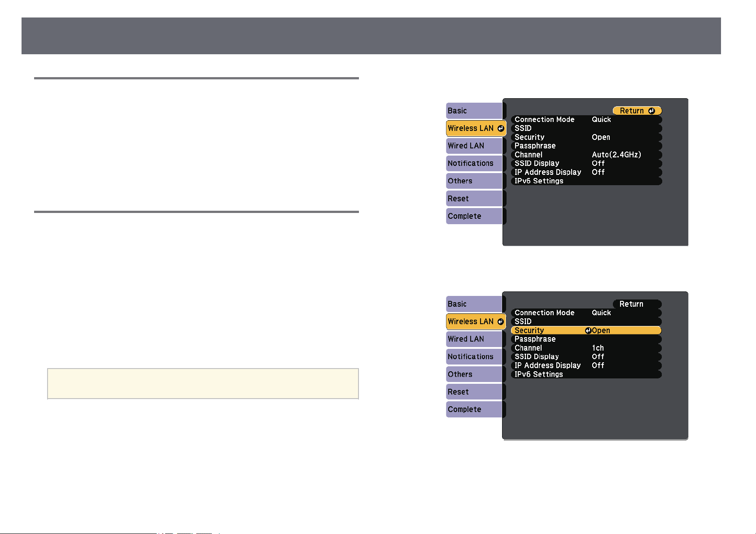Select Passphrase row in Auto(2.4GHz) menu
The width and height of the screenshot is (756, 534).
point(586,146)
